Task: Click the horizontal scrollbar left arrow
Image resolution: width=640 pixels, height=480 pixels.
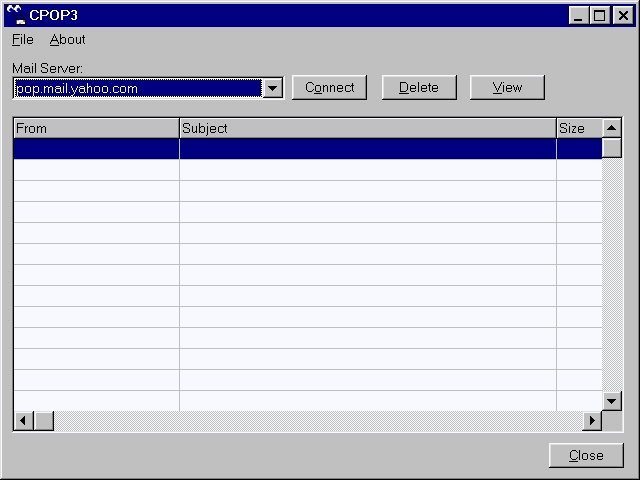Action: pos(23,421)
